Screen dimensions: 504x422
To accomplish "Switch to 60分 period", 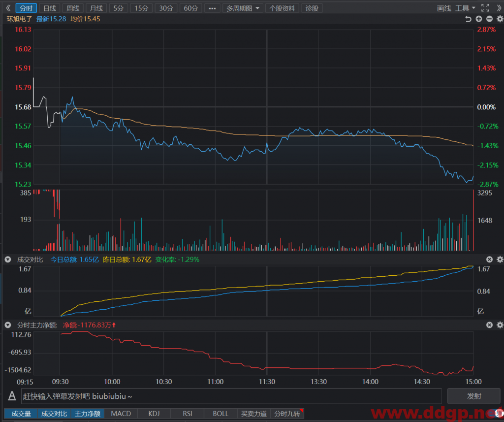I will pyautogui.click(x=190, y=8).
